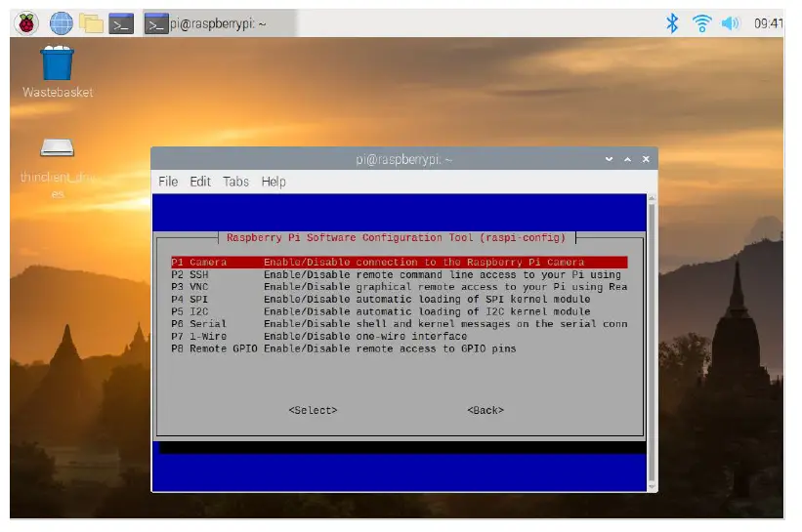Open the File Manager folders icon
The image size is (802, 532).
point(91,23)
